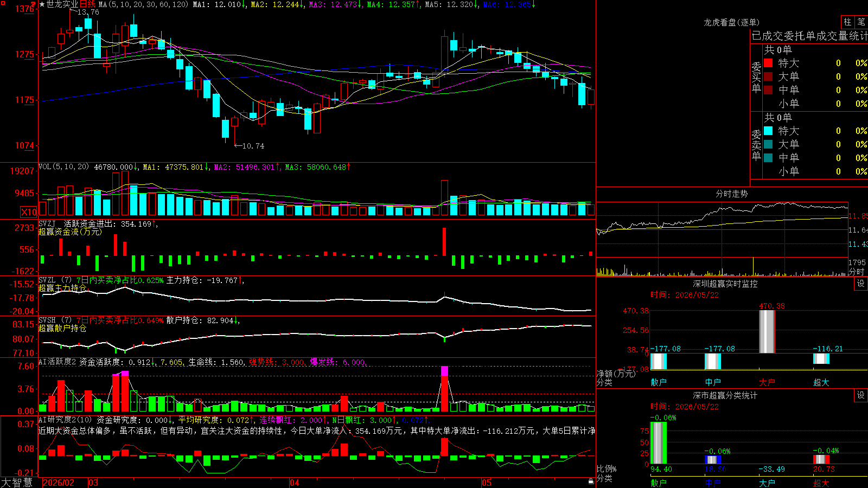The image size is (868, 488).
Task: Click the 净额(万元) axis label
Action: click(x=616, y=374)
